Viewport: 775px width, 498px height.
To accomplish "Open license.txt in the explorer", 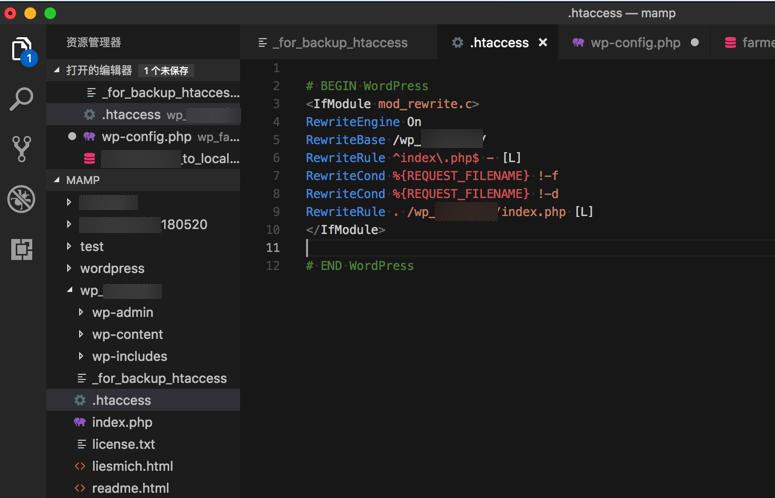I will [x=123, y=444].
